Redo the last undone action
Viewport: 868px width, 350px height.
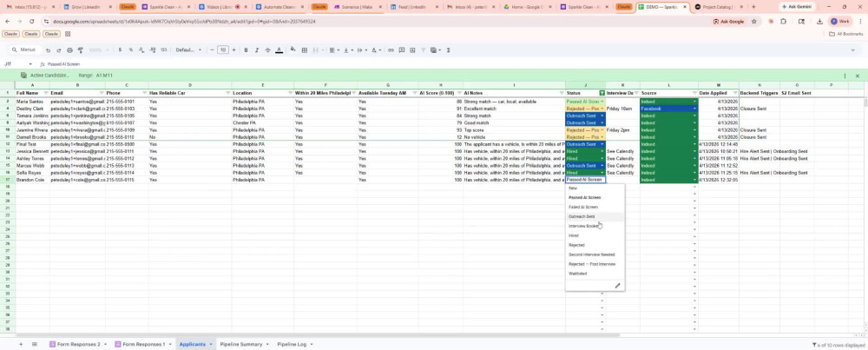coord(59,50)
